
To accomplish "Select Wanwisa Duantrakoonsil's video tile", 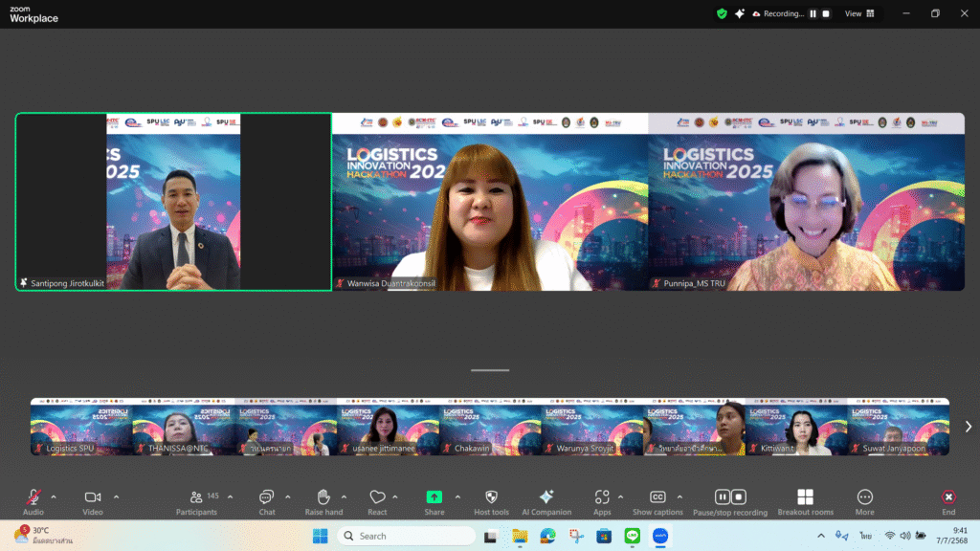I will (x=490, y=202).
